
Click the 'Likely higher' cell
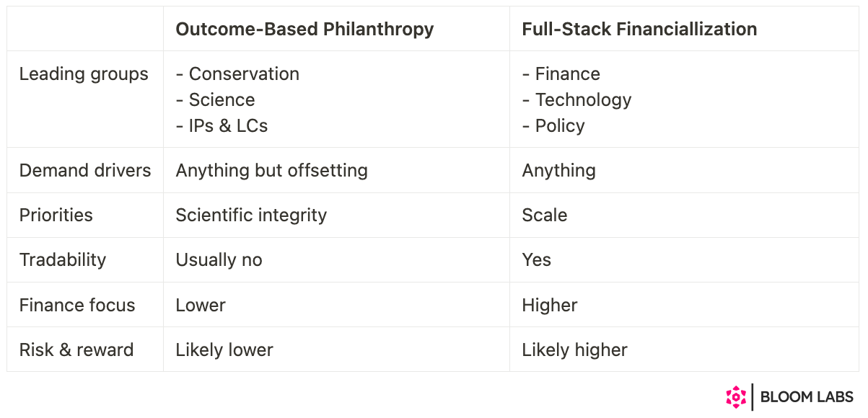click(575, 350)
